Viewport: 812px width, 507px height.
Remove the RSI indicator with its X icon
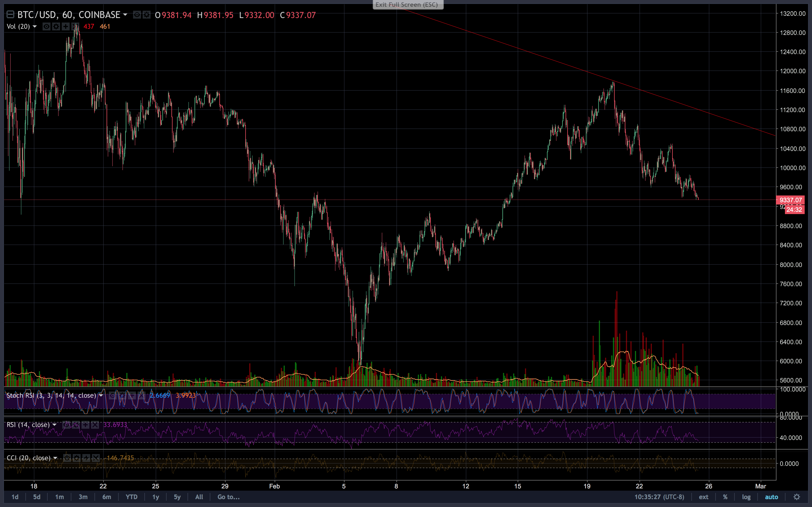95,425
